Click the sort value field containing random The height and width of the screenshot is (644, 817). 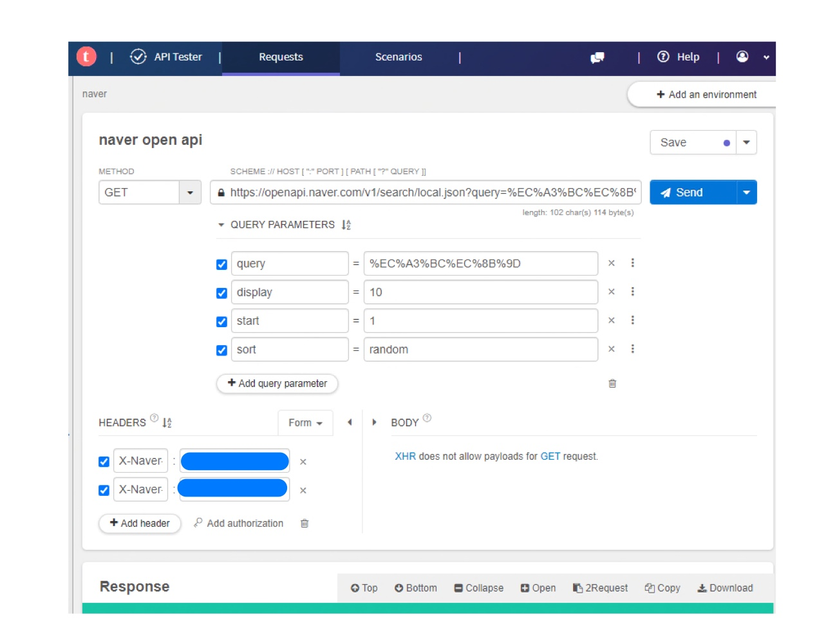pyautogui.click(x=481, y=350)
